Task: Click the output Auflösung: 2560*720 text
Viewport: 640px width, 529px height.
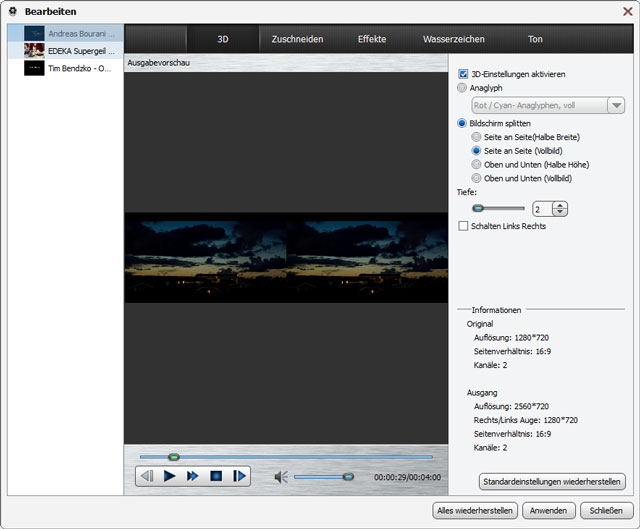Action: (511, 406)
